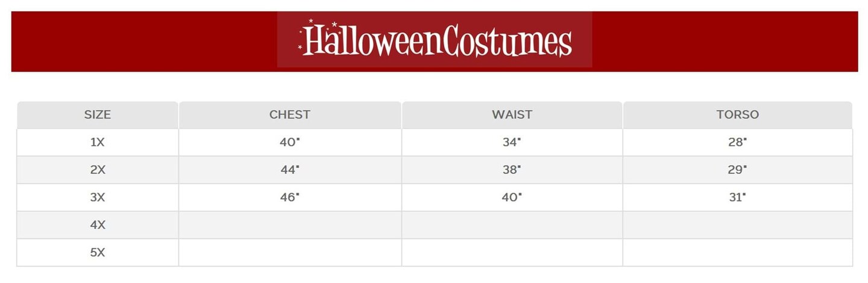Click the 3X chest value 46"

[290, 197]
